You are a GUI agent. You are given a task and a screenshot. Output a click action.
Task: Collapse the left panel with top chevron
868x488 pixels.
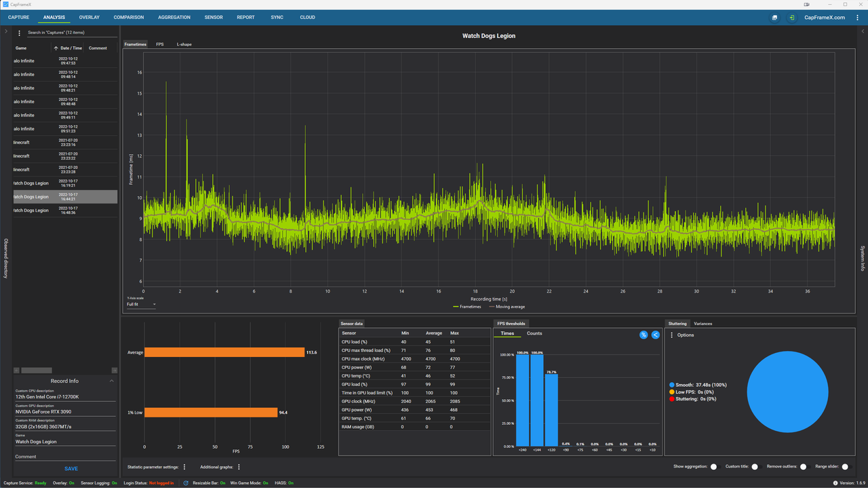click(x=5, y=31)
